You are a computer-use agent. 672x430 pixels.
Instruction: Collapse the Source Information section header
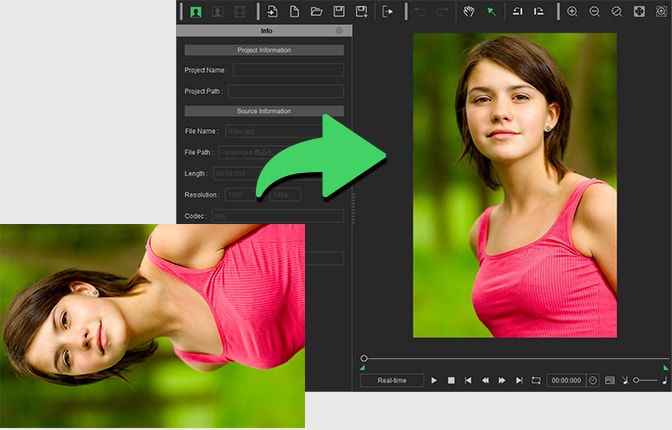tap(264, 111)
